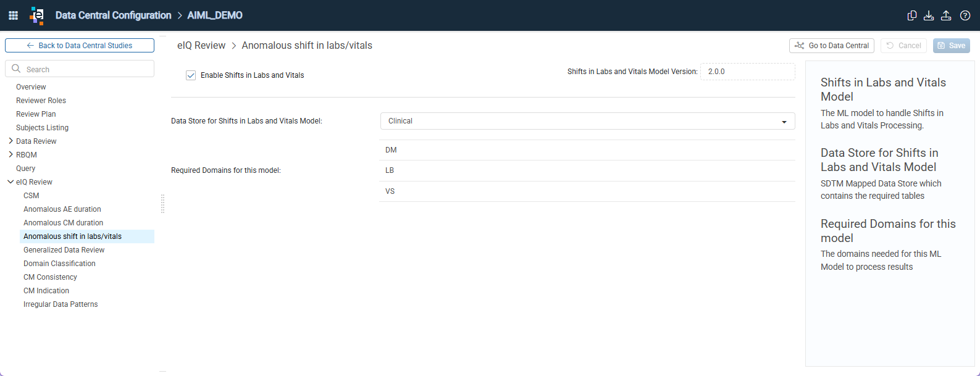Open the help question mark icon
The width and height of the screenshot is (980, 376).
click(x=965, y=15)
